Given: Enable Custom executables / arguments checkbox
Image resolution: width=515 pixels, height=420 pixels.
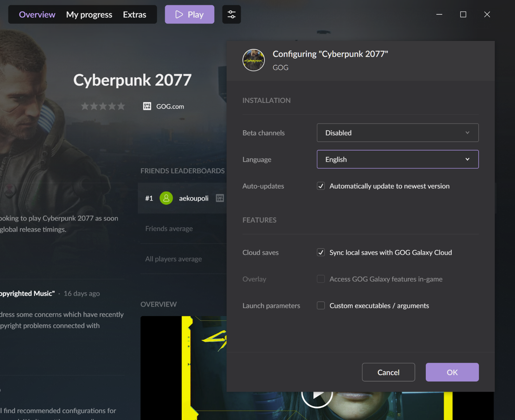Looking at the screenshot, I should [321, 306].
